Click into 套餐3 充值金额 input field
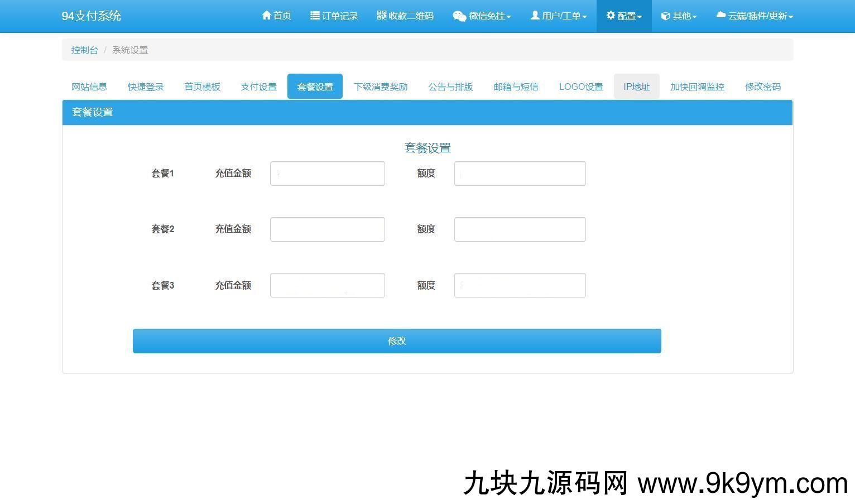855x504 pixels. click(327, 285)
